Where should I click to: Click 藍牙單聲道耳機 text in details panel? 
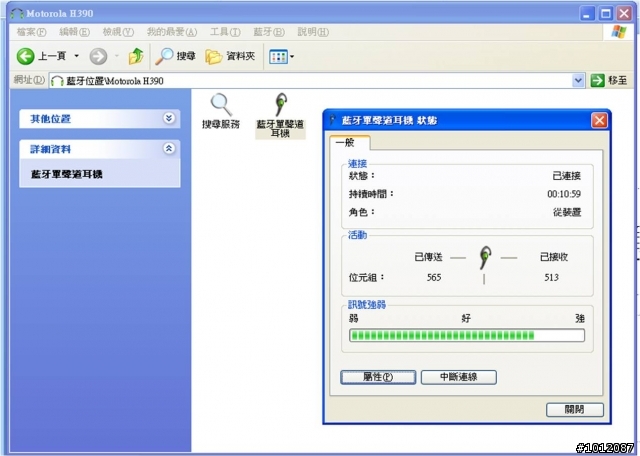[67, 174]
